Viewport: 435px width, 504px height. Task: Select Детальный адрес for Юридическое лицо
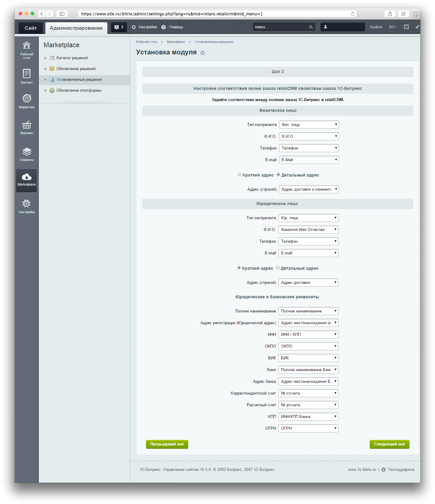(278, 268)
